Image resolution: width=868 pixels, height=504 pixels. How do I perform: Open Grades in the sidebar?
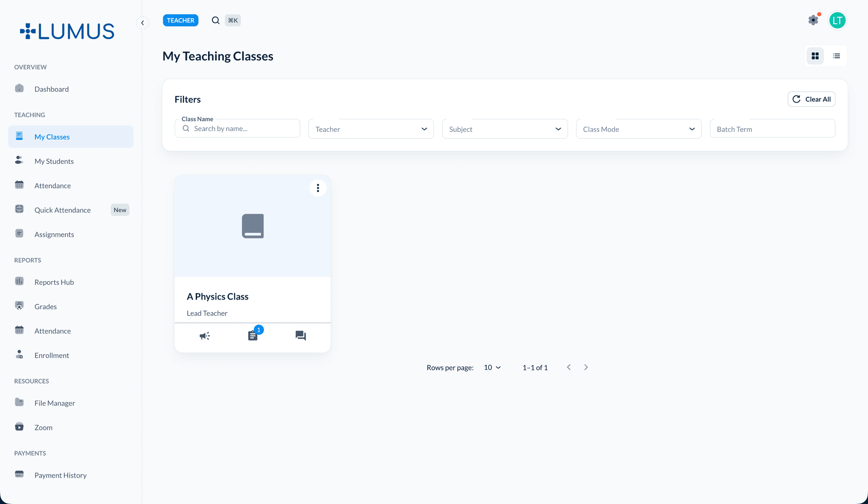click(x=71, y=306)
